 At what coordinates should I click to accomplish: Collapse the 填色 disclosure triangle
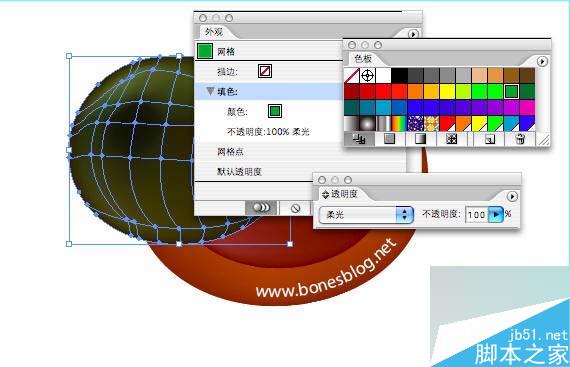tap(210, 91)
